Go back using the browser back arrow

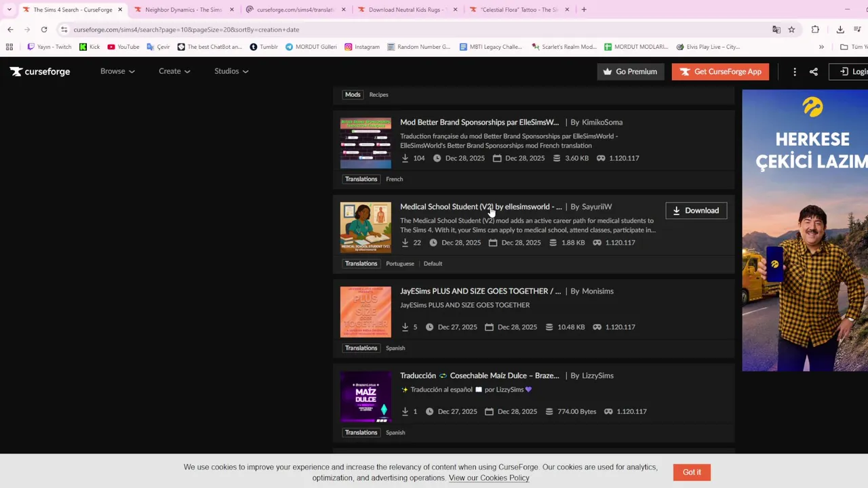tap(10, 30)
